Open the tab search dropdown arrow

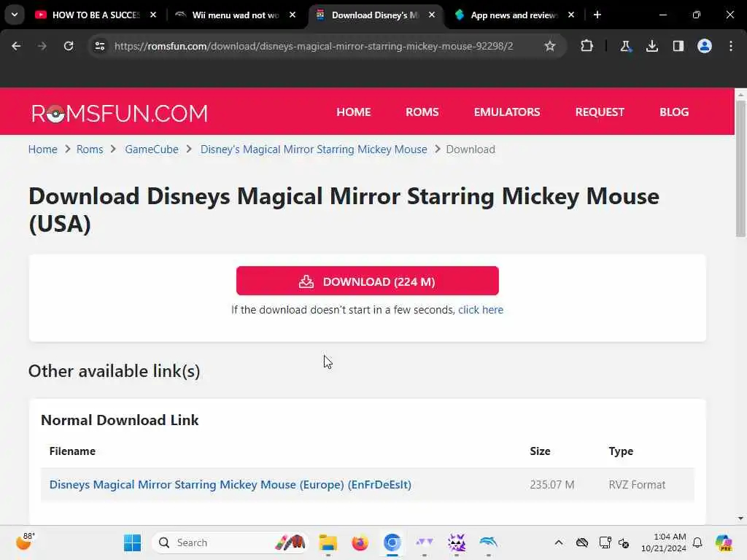tap(15, 15)
